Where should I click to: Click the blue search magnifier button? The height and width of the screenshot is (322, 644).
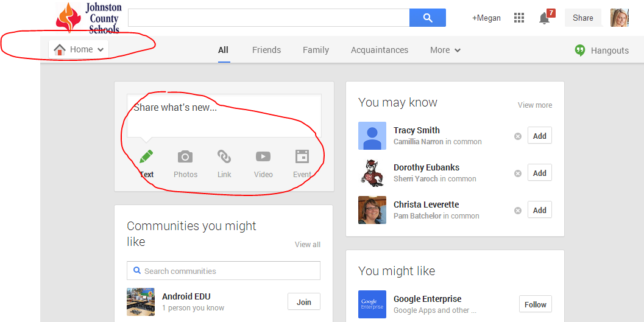point(428,18)
